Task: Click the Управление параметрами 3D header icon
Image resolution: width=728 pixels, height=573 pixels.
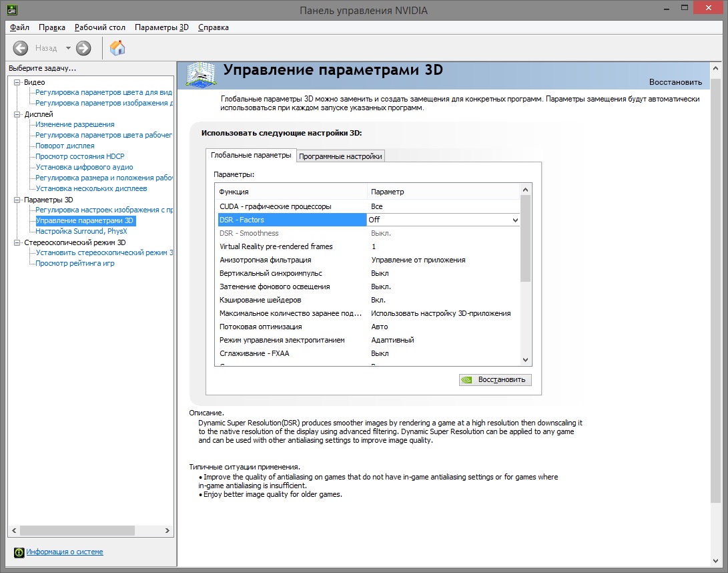Action: click(x=201, y=75)
